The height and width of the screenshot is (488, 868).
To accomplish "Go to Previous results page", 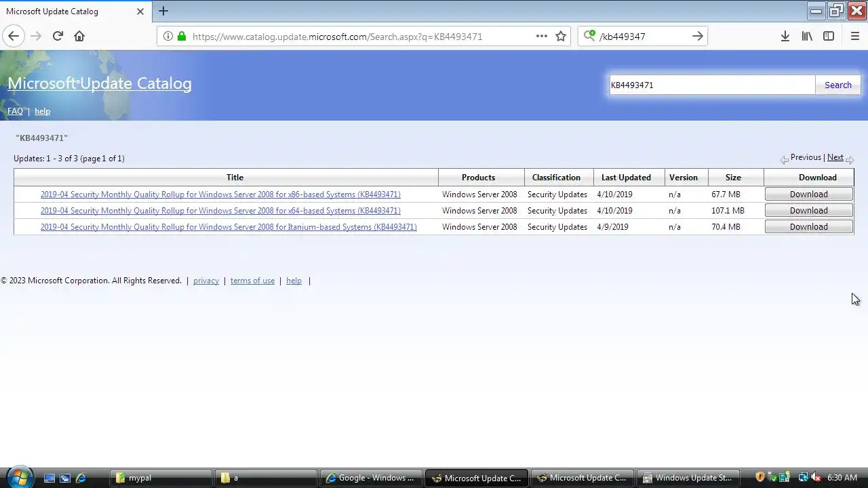I will pyautogui.click(x=805, y=157).
